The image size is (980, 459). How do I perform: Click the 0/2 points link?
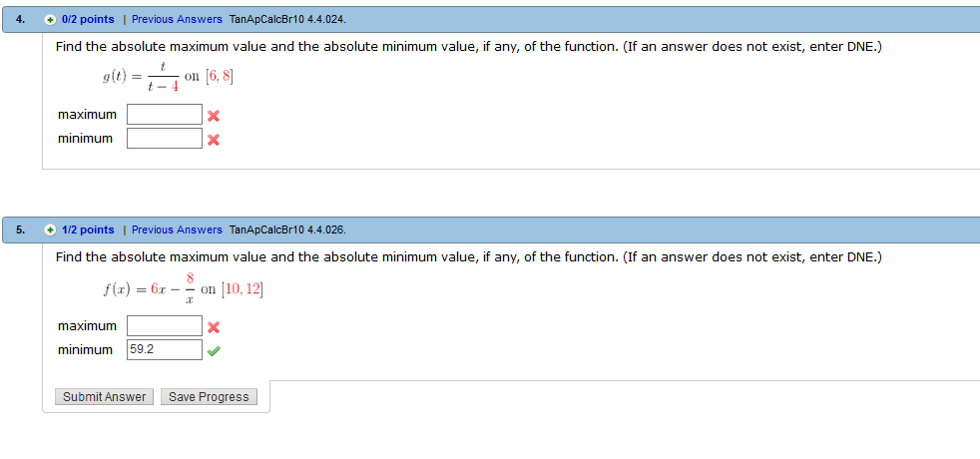pyautogui.click(x=88, y=19)
